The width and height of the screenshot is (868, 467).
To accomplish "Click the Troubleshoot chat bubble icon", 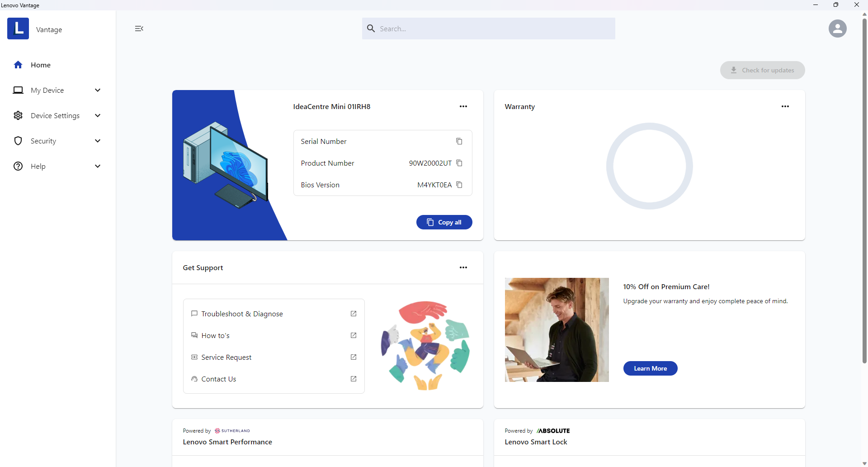I will coord(194,314).
